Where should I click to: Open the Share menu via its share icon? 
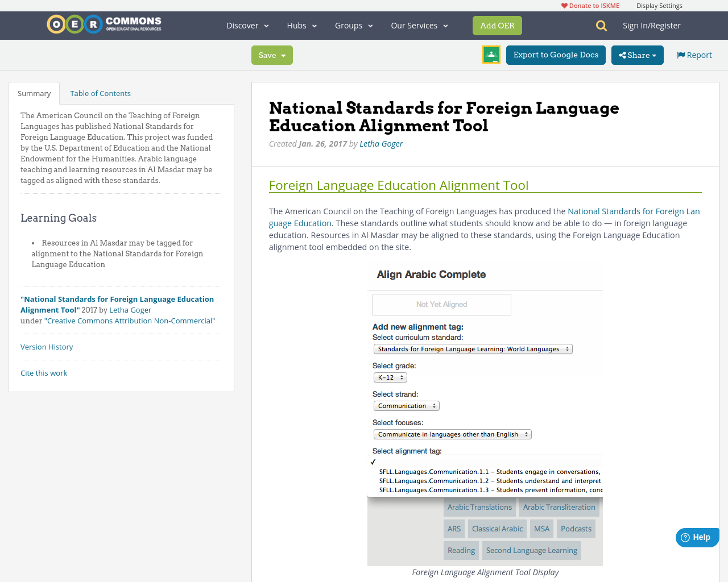[623, 55]
